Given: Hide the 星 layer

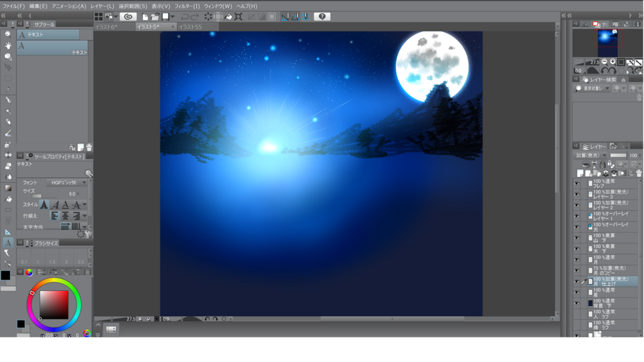Looking at the screenshot, I should 577,293.
